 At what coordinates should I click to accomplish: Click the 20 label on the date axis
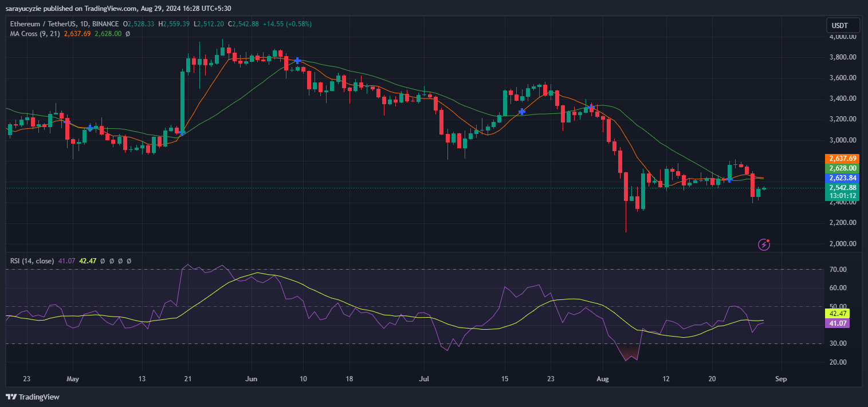click(x=712, y=379)
